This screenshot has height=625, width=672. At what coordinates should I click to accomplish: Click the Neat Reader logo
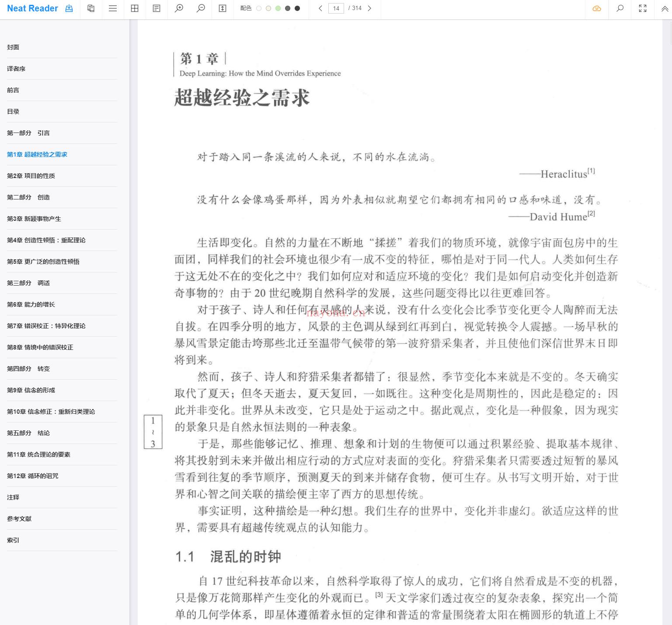[x=32, y=8]
